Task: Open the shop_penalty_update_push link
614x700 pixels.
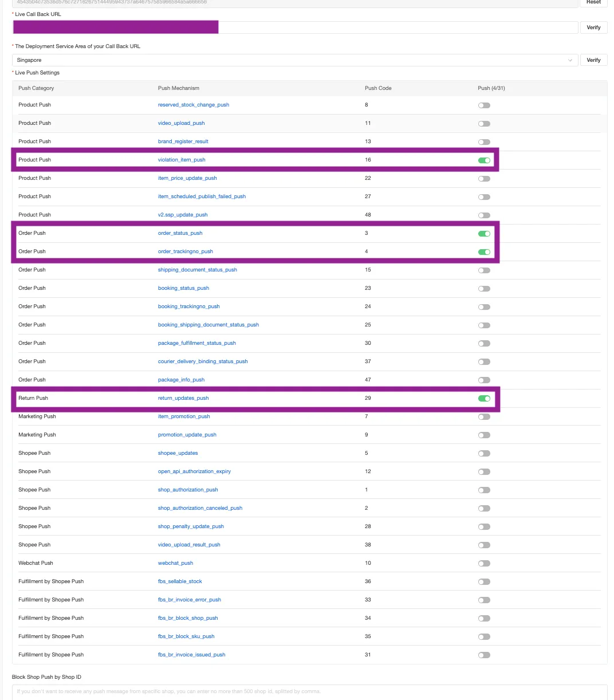Action: 191,526
